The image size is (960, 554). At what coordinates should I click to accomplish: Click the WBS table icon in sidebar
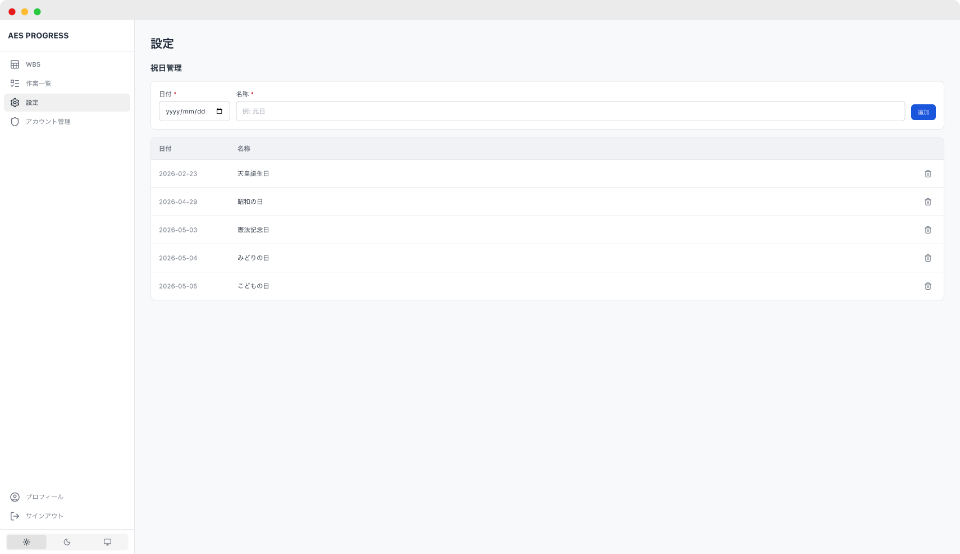[x=15, y=64]
